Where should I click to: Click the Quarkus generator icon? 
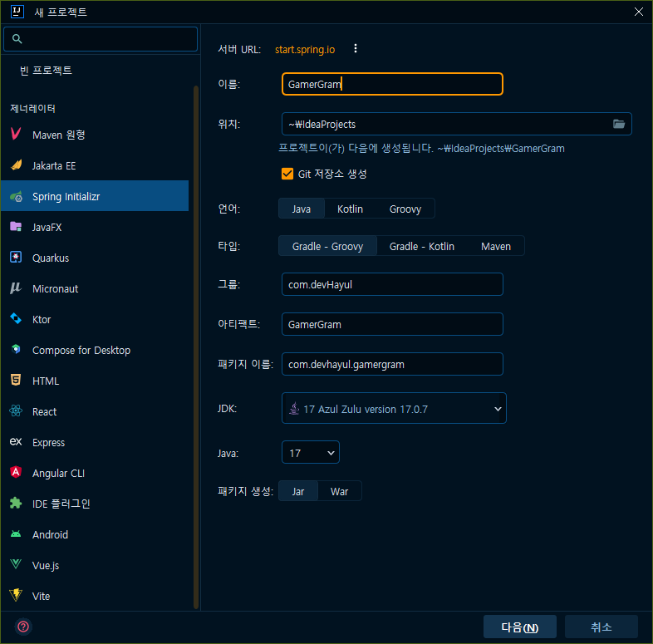pyautogui.click(x=16, y=258)
